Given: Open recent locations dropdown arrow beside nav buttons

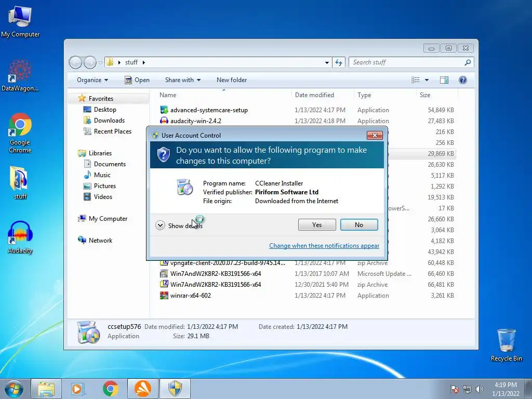Looking at the screenshot, I should 100,63.
